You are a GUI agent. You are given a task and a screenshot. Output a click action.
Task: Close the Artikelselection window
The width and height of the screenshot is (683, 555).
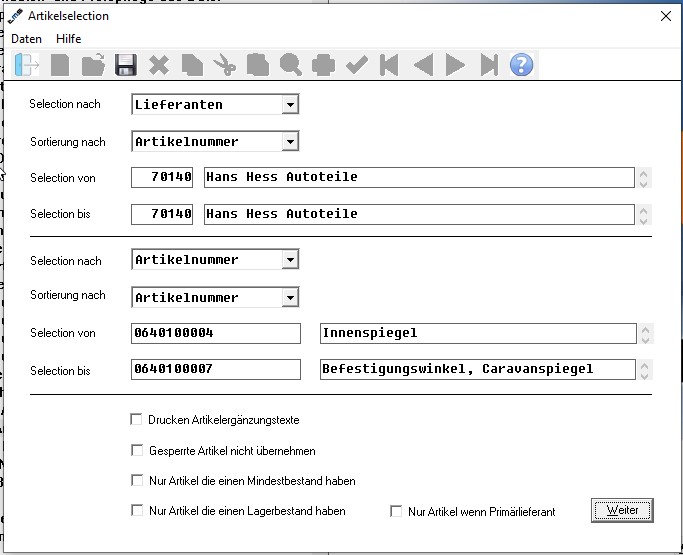[666, 17]
